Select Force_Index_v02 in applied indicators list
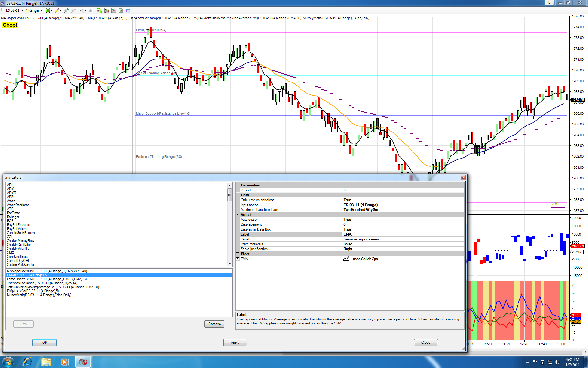 point(119,279)
